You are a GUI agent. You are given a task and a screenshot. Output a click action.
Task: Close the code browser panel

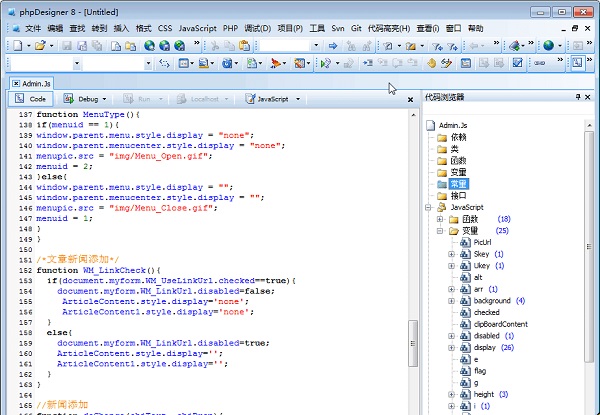(x=588, y=97)
